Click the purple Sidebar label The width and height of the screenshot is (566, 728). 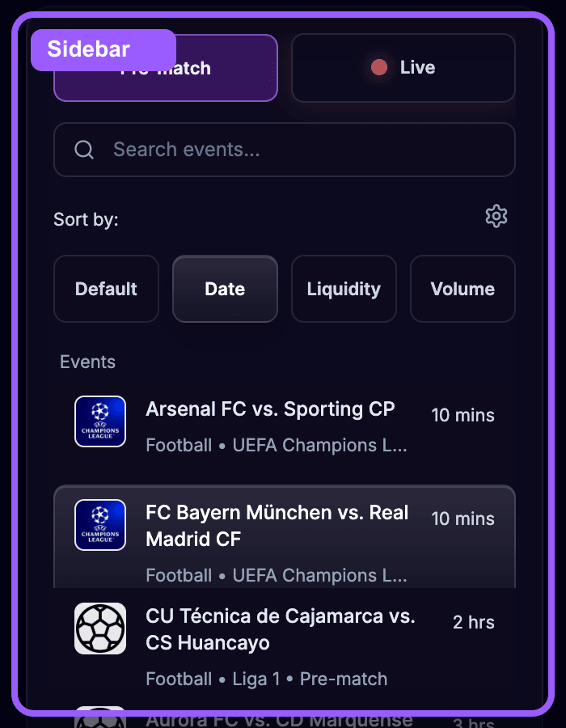coord(103,49)
